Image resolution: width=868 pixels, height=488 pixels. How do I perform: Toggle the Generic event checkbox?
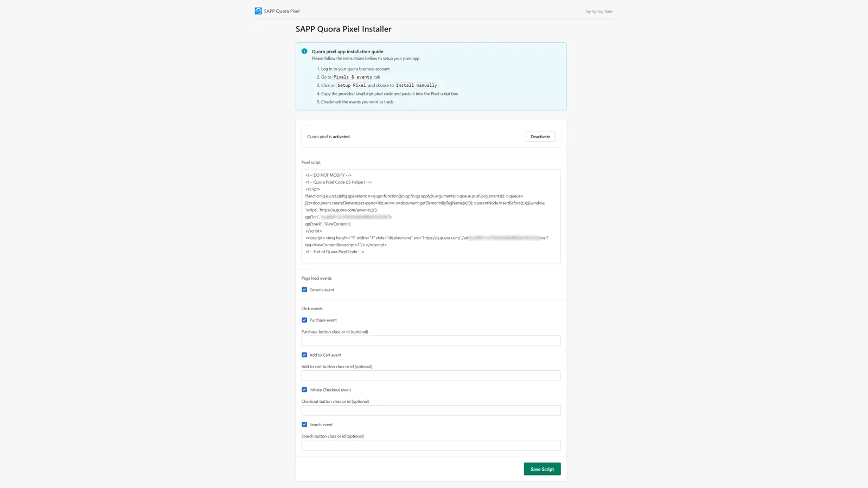click(304, 290)
